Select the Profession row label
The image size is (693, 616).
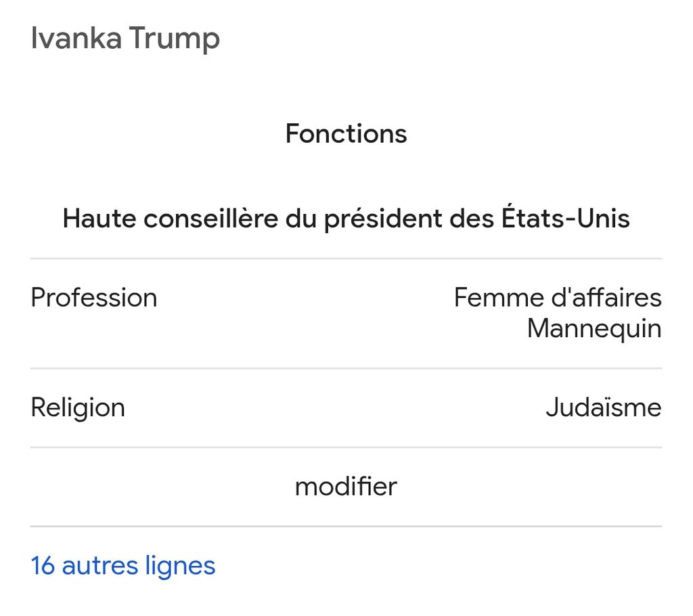pos(94,298)
